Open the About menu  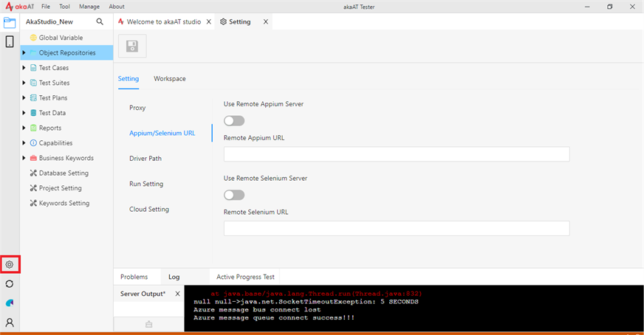tap(117, 7)
